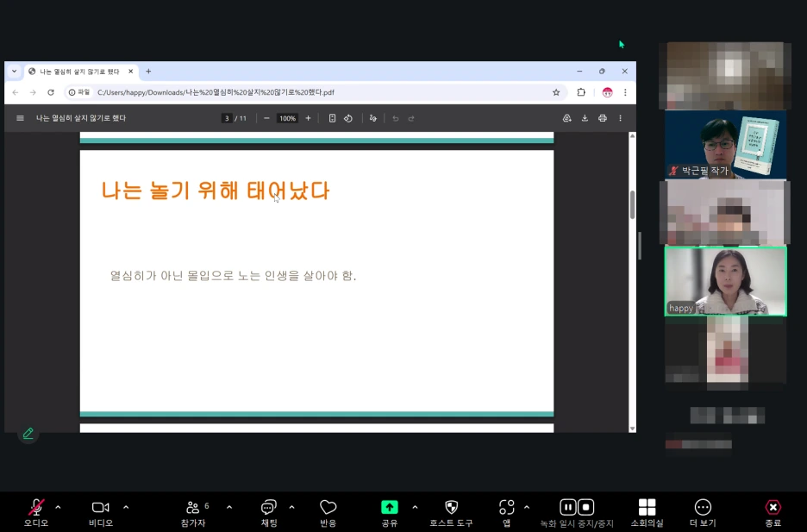
Task: Open audio options with the arrow next to 오디오
Action: (x=59, y=507)
